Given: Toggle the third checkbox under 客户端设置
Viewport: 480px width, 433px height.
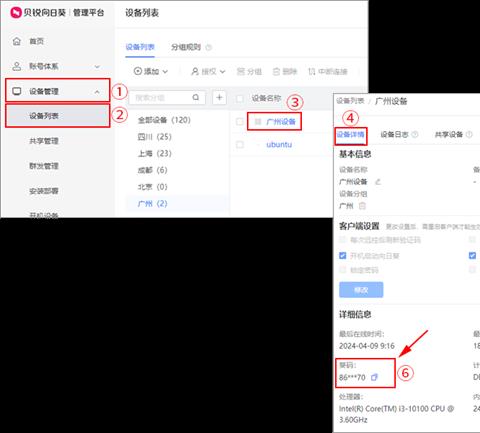Looking at the screenshot, I should [x=342, y=270].
